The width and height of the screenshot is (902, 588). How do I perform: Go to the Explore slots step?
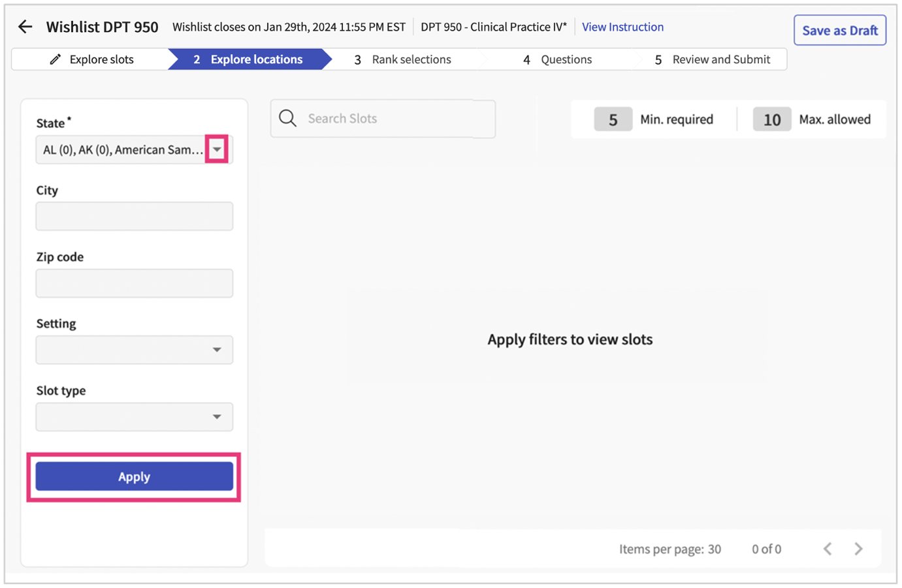coord(101,59)
